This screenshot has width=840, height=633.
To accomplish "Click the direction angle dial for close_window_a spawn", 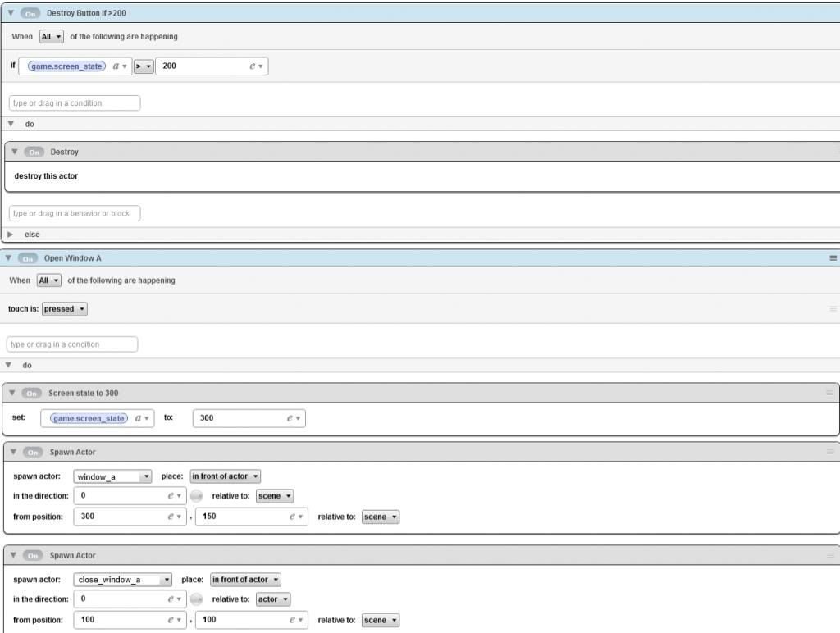I will [x=196, y=599].
